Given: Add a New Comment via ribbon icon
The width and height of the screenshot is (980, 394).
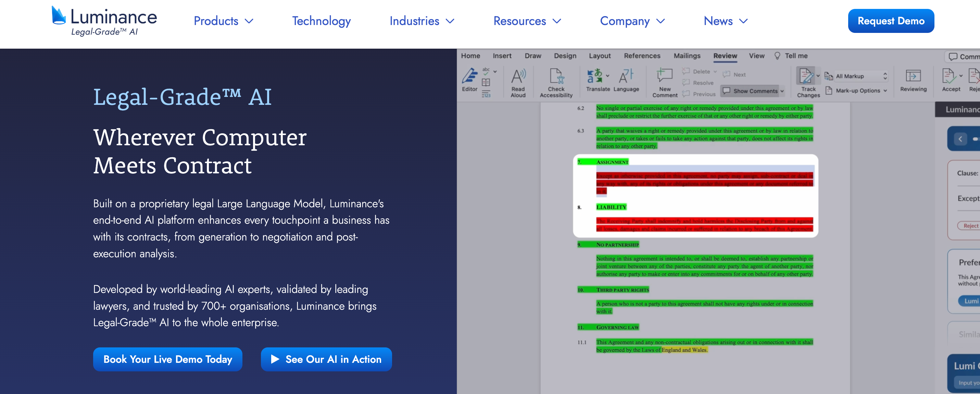Looking at the screenshot, I should (x=665, y=76).
